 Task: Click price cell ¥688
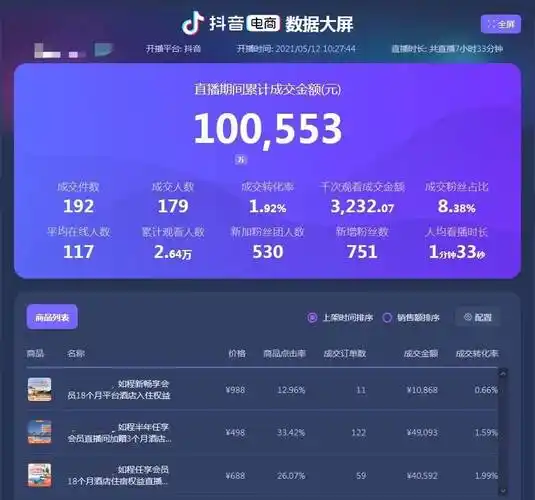tap(235, 476)
